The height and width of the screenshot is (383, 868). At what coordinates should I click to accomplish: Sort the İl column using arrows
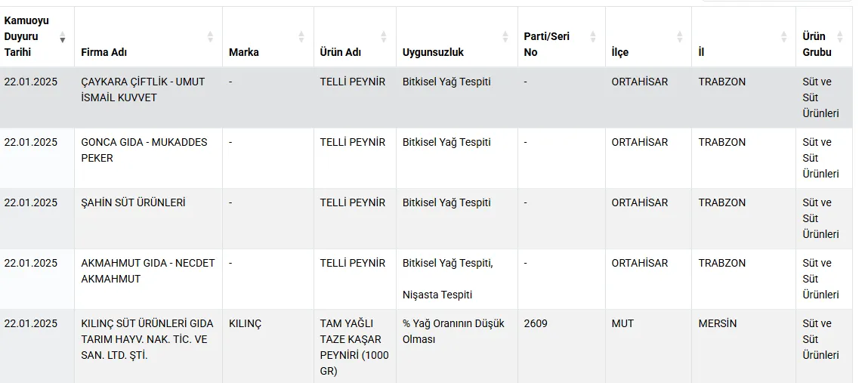(783, 37)
